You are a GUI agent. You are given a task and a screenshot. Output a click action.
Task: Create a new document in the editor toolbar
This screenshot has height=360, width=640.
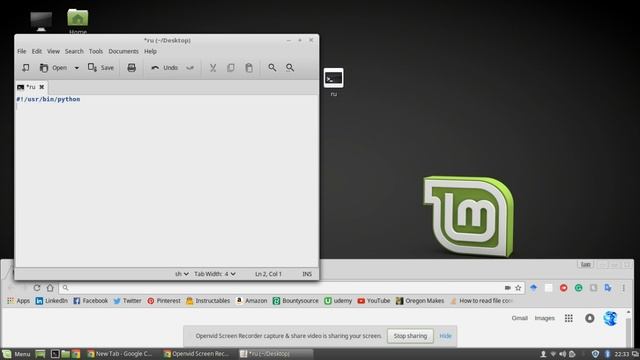point(26,68)
